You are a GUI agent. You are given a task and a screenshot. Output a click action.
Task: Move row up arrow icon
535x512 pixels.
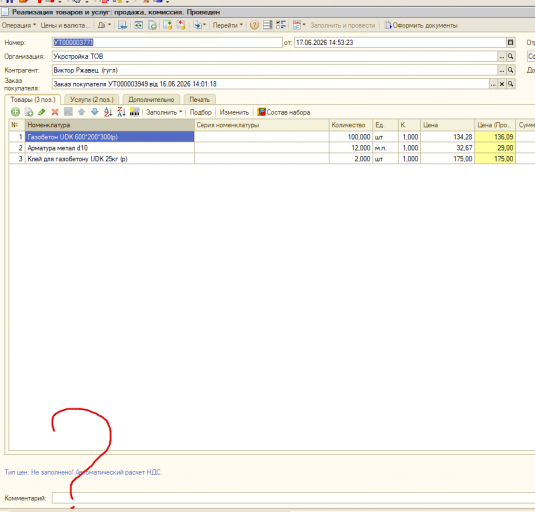click(82, 112)
